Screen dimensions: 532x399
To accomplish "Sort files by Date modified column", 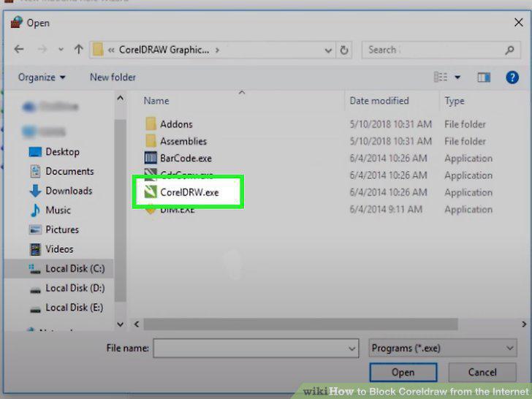I will [379, 101].
